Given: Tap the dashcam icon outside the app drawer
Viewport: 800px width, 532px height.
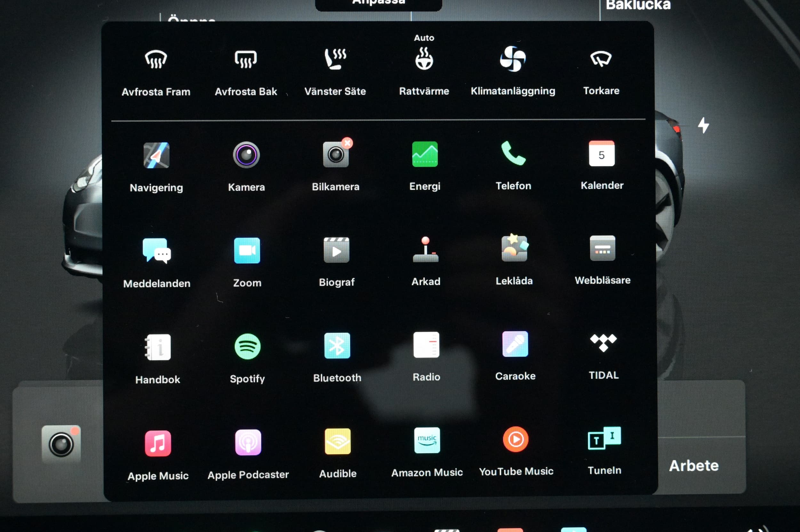Looking at the screenshot, I should [x=61, y=444].
